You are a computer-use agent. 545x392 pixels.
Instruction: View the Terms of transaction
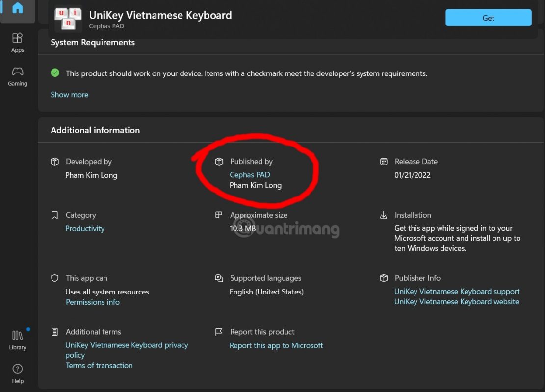(99, 365)
